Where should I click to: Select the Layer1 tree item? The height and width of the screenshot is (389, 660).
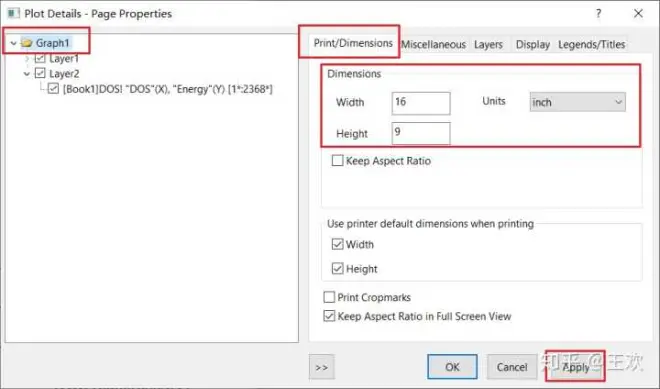(64, 59)
